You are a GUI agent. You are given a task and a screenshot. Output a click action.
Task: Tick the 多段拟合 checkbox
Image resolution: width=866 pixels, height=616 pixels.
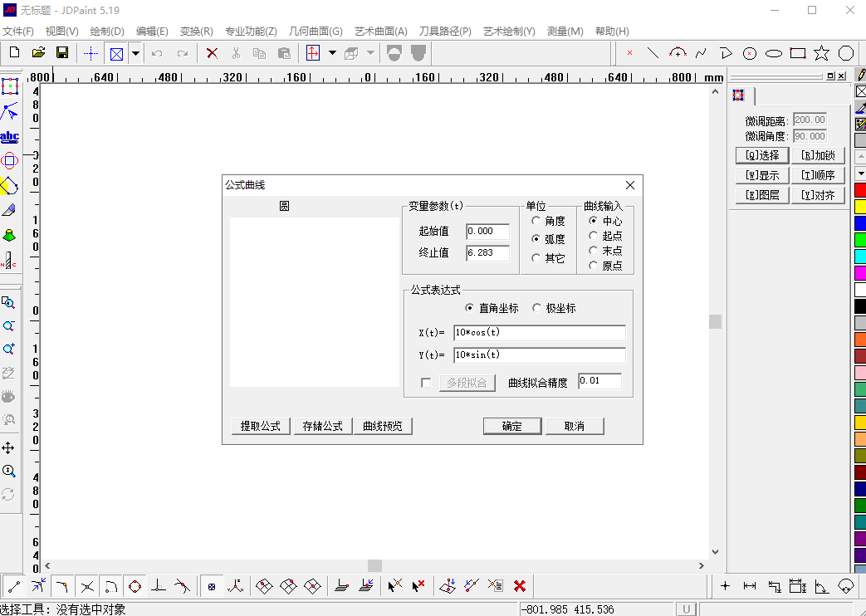pos(426,383)
